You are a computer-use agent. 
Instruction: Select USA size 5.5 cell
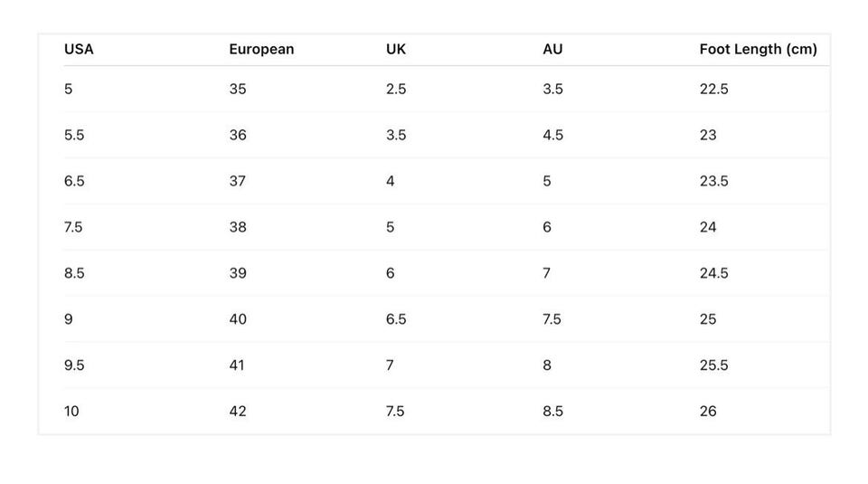pyautogui.click(x=74, y=135)
